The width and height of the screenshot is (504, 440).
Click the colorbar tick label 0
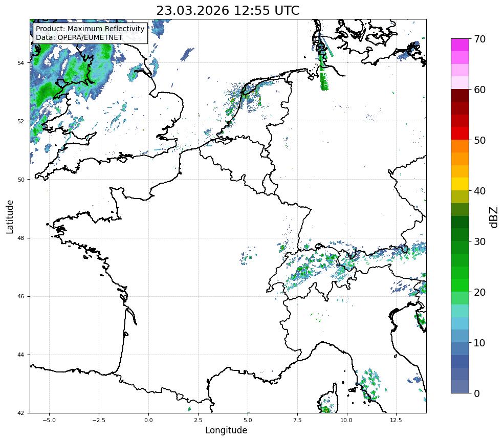pos(477,393)
